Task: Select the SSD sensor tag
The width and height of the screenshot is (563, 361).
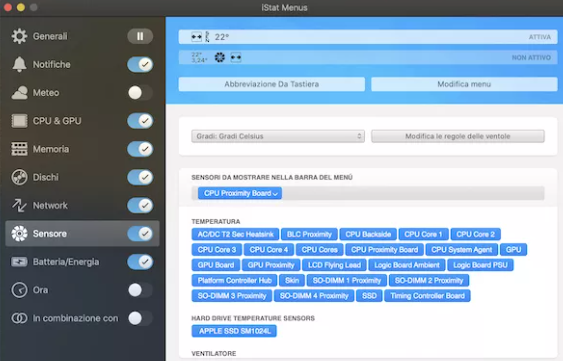Action: [369, 296]
